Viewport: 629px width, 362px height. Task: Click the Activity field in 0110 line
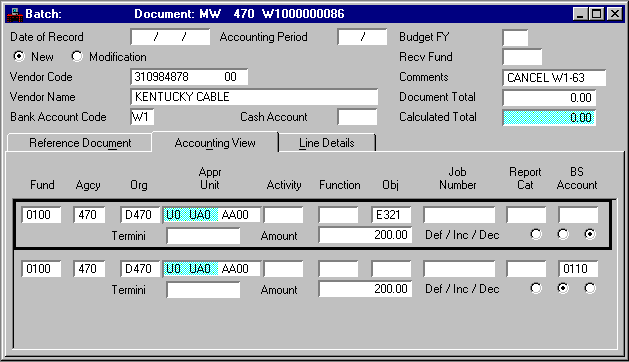click(283, 269)
